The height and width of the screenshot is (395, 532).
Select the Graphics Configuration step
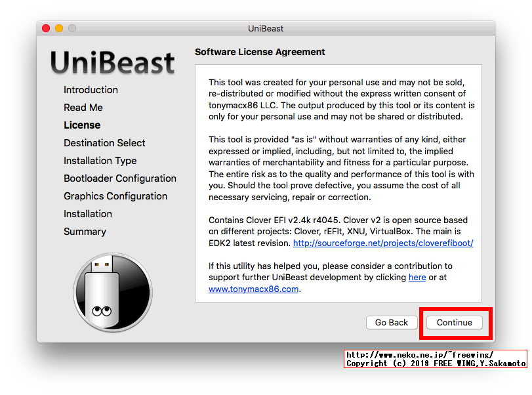click(115, 196)
